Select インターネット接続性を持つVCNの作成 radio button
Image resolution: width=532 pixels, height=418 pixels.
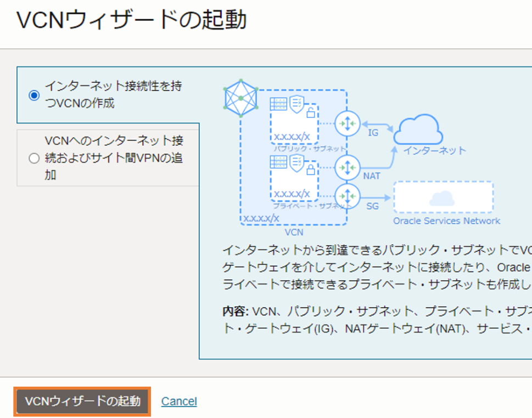pos(34,95)
